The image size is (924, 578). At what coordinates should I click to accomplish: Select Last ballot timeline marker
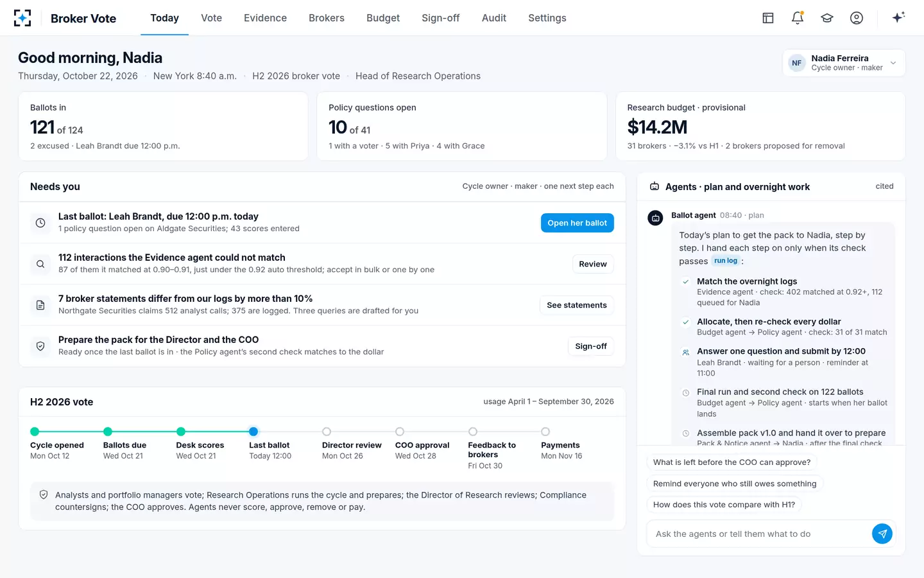coord(253,432)
